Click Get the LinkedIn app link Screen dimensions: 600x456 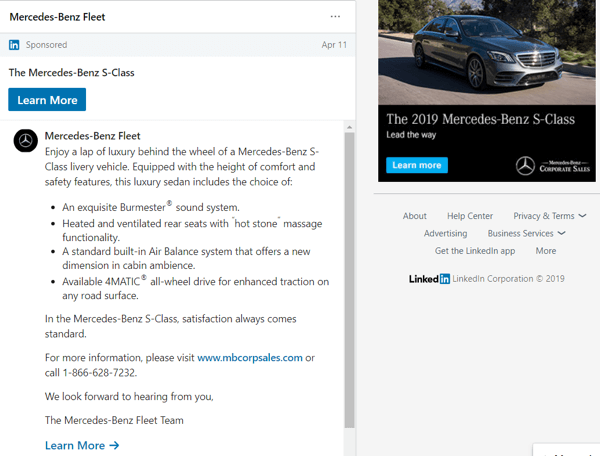click(475, 251)
